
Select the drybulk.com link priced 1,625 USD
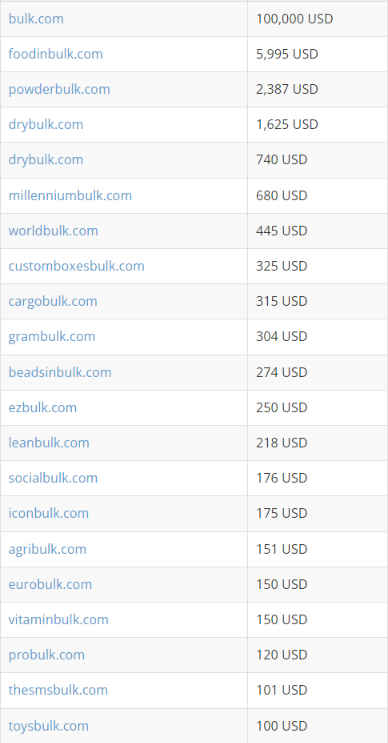[46, 125]
